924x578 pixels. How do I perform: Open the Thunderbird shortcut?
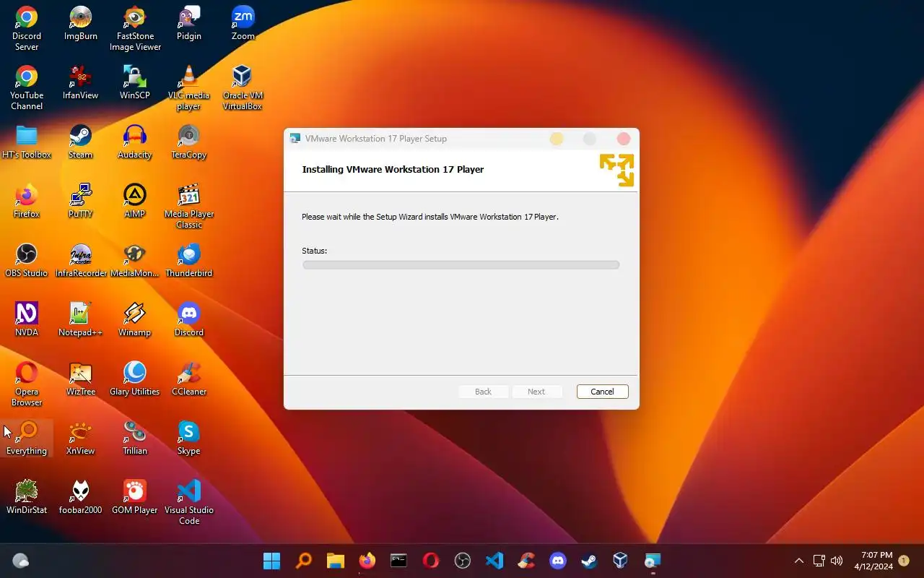coord(188,260)
